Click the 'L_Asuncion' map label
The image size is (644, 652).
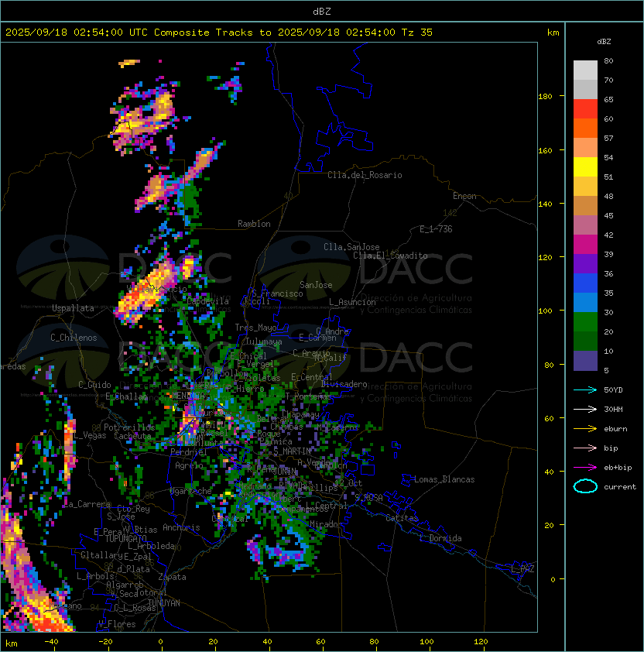click(352, 302)
